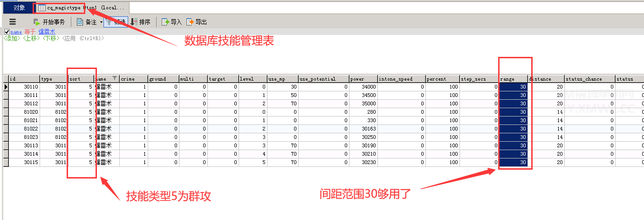644x220 pixels.
Task: Change the 等于 filter operator
Action: tap(30, 32)
